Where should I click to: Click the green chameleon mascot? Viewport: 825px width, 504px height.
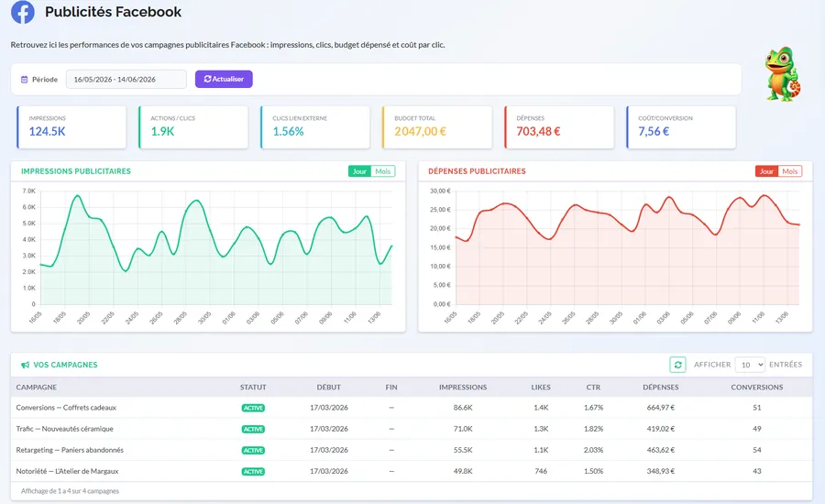(x=783, y=74)
